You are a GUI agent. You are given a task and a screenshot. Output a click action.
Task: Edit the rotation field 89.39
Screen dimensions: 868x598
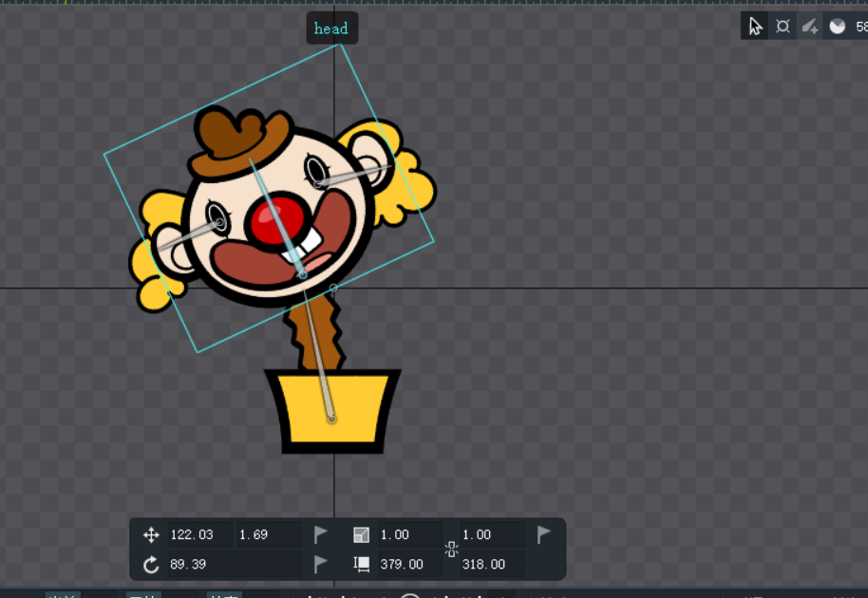click(235, 564)
